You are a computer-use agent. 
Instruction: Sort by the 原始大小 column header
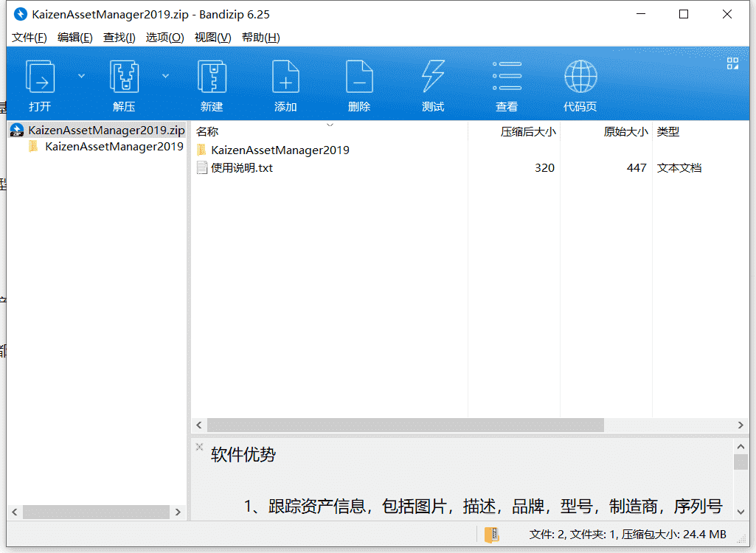coord(606,132)
